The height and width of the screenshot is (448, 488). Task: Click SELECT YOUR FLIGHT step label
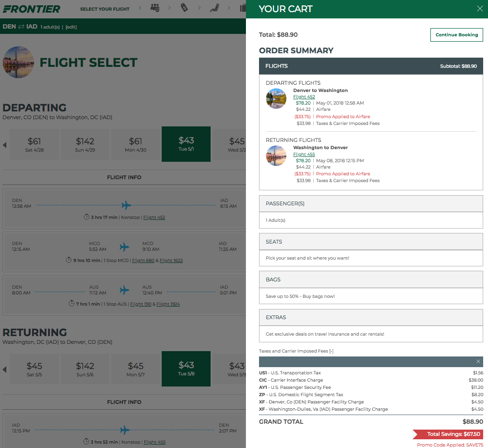105,9
